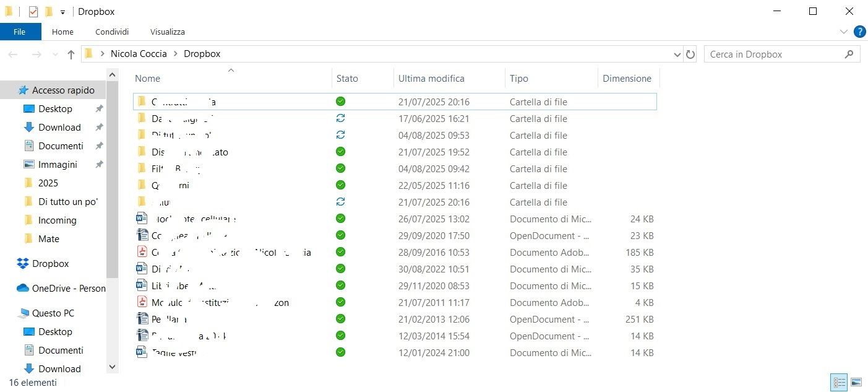Open the Word file icon of Taglie vesti
The width and height of the screenshot is (868, 392).
(x=140, y=352)
